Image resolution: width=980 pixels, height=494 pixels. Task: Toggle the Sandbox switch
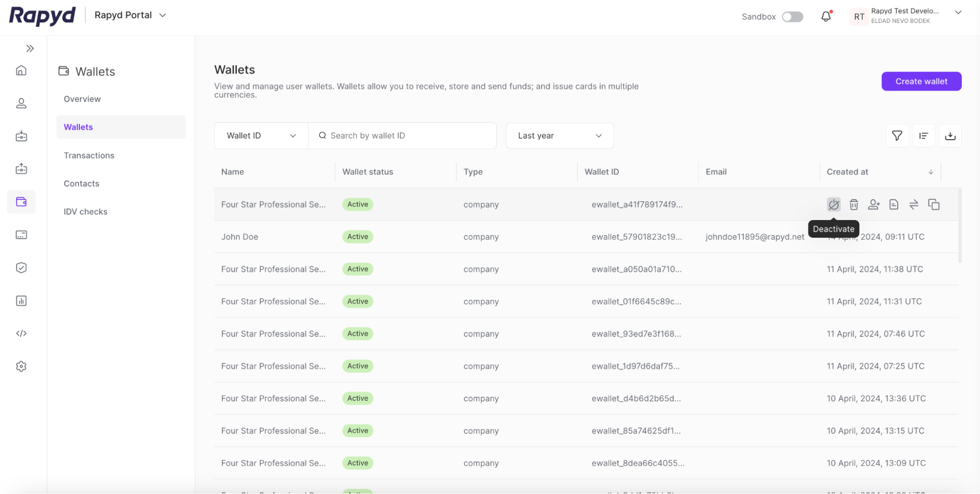point(792,17)
